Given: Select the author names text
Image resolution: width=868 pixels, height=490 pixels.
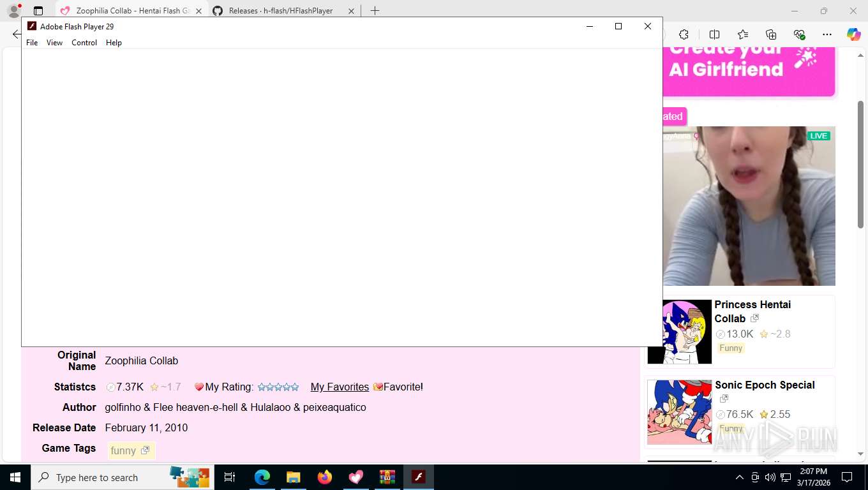Looking at the screenshot, I should (x=236, y=407).
